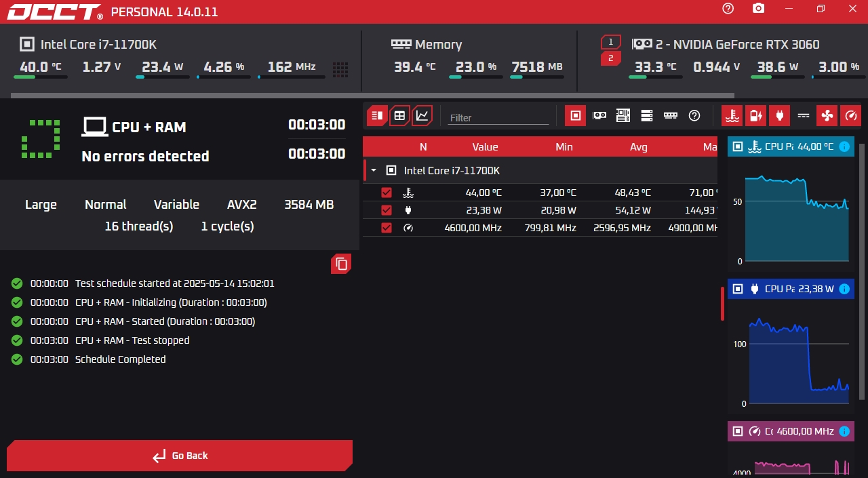Toggle power plug sensor type filter
The image size is (868, 478).
779,116
